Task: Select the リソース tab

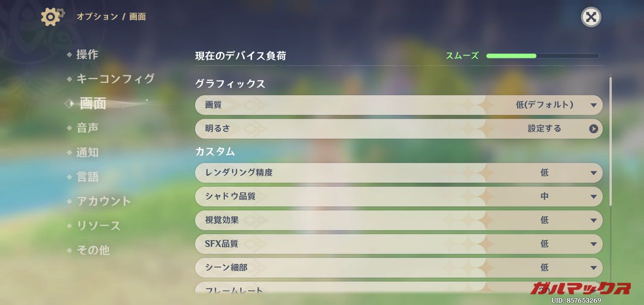Action: click(x=98, y=225)
